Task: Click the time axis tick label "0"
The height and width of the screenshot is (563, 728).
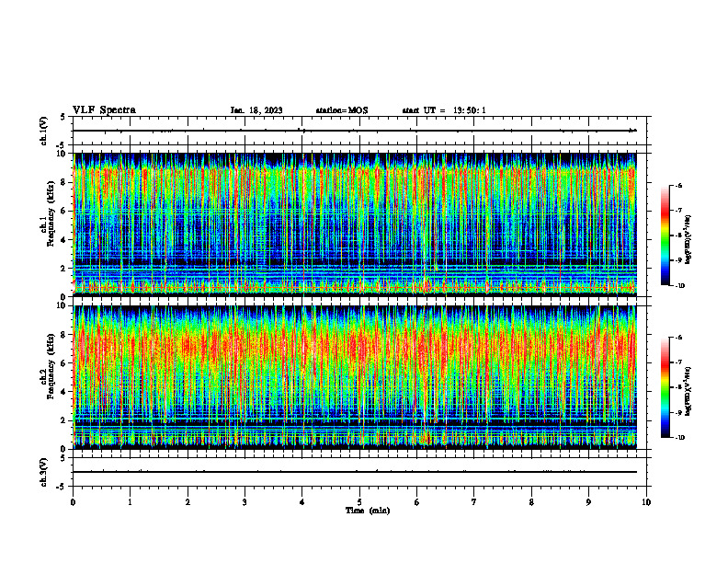Action: tap(73, 502)
